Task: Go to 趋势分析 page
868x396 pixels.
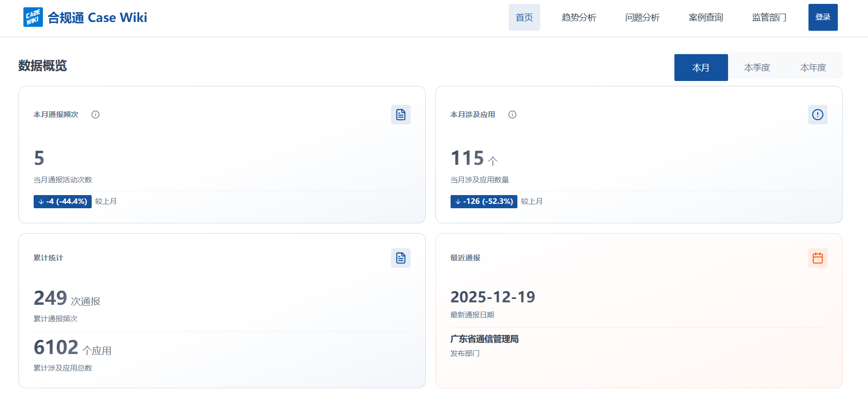Action: click(x=579, y=18)
